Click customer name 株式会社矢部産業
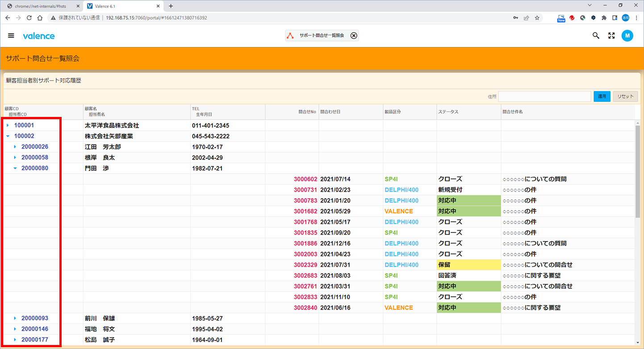The width and height of the screenshot is (644, 349). pos(109,136)
